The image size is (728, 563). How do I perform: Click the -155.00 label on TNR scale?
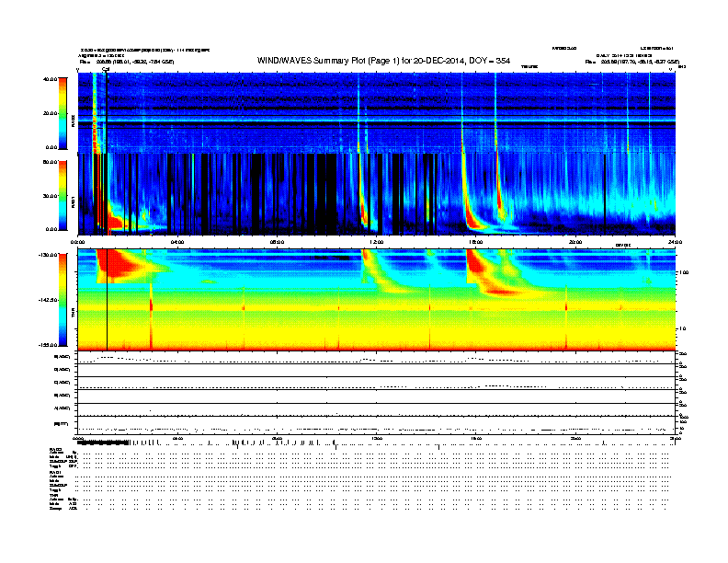[48, 345]
